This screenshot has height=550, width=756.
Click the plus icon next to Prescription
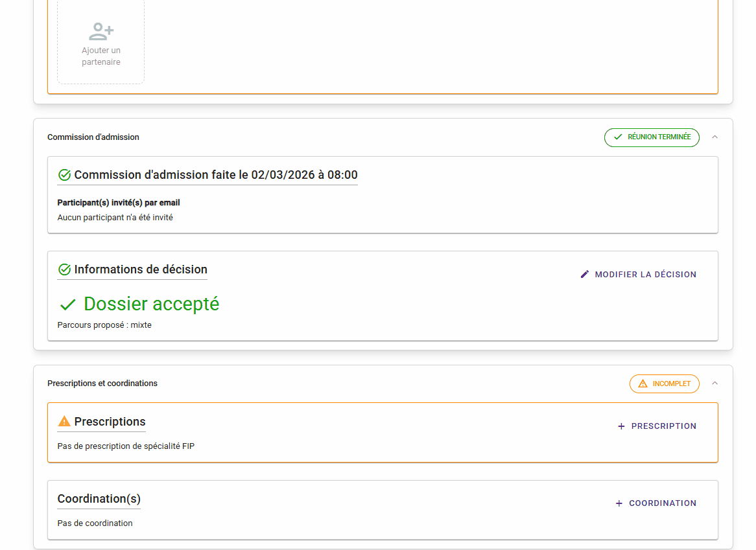(x=621, y=426)
